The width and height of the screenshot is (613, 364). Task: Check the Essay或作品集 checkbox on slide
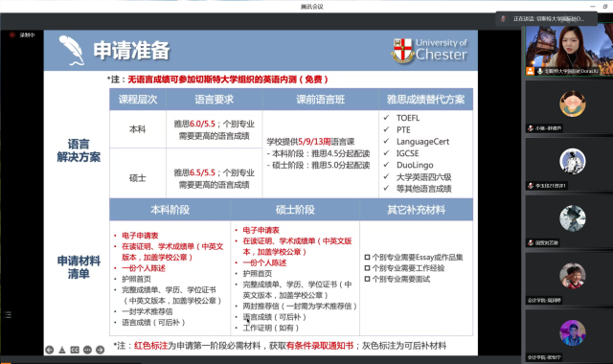(367, 258)
